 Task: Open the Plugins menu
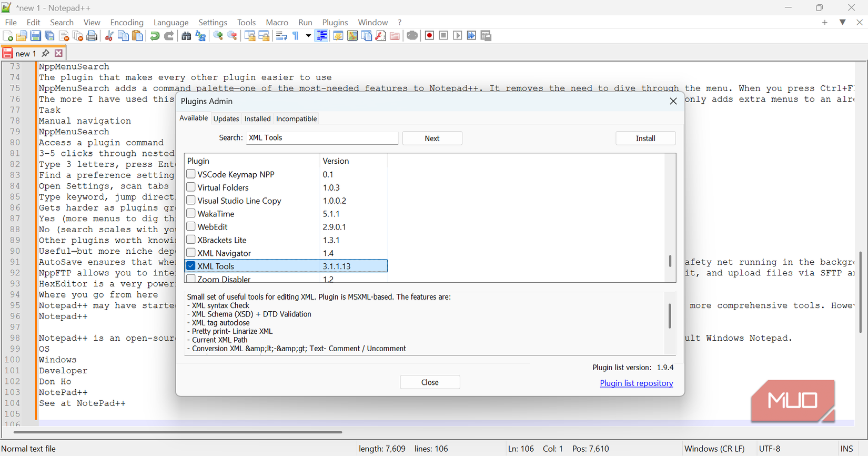click(335, 22)
